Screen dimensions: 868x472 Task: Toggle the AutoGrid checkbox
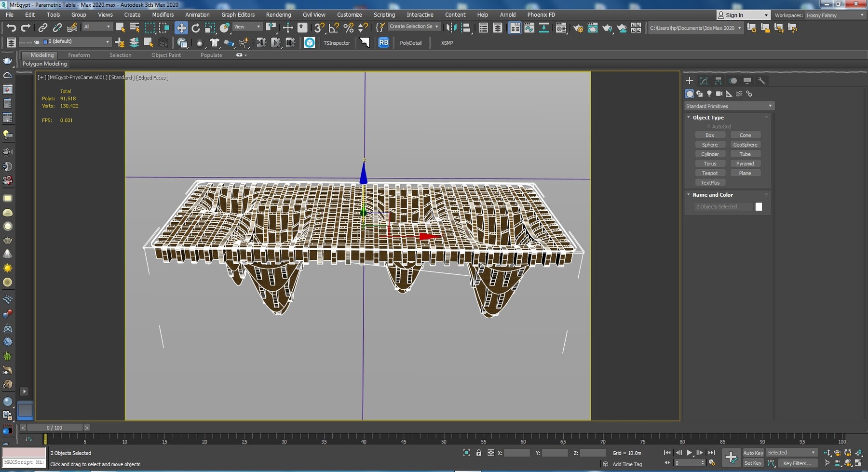click(x=709, y=126)
